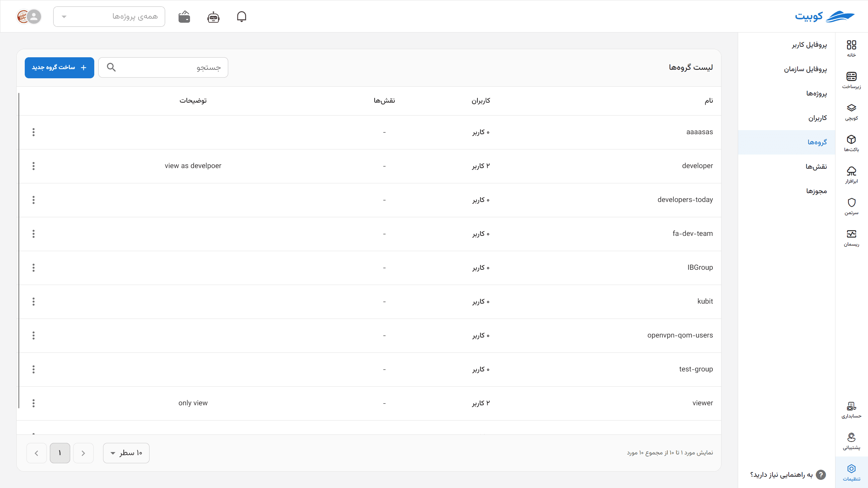This screenshot has height=488, width=868.
Task: Open actions menu for openvpn-qom-users row
Action: pos(34,335)
